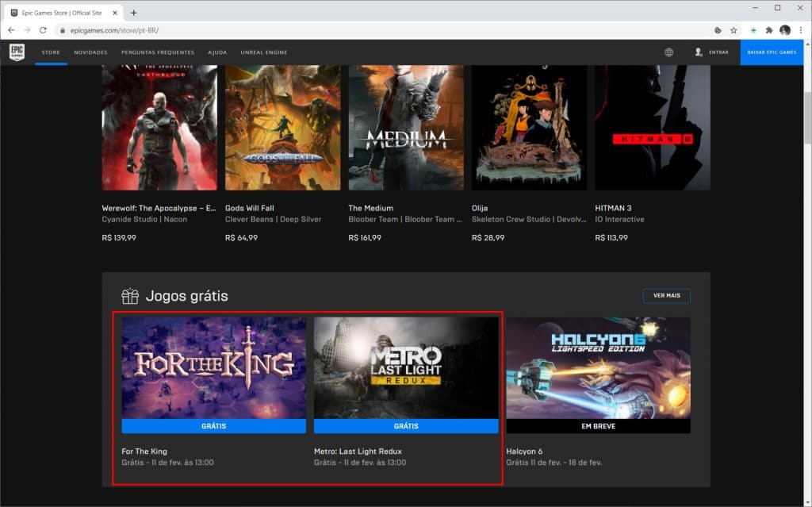Click The Medium title text
The height and width of the screenshot is (507, 812).
coord(371,209)
